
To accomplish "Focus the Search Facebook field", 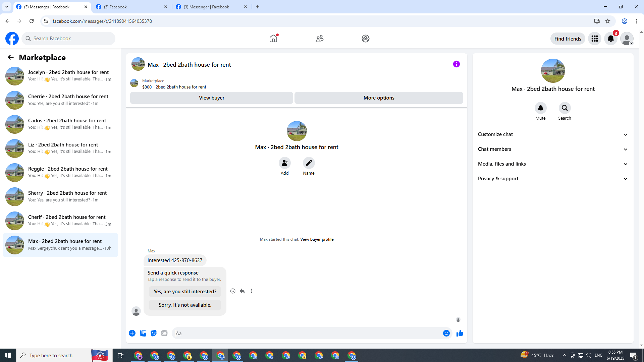I will tap(69, 39).
